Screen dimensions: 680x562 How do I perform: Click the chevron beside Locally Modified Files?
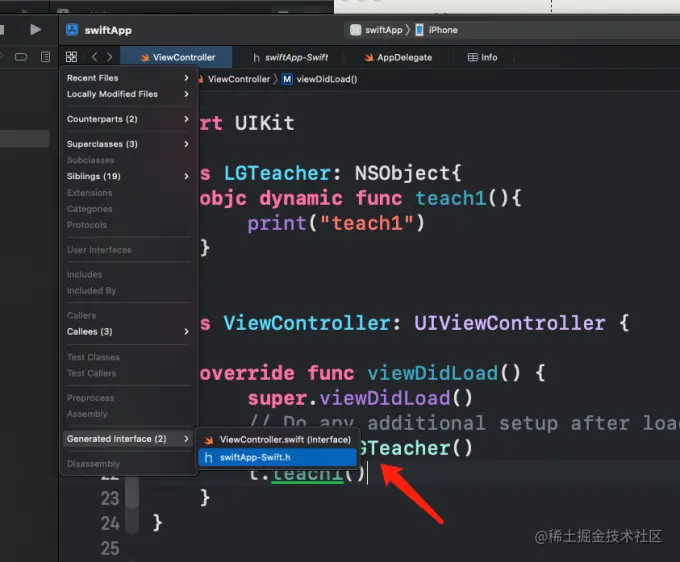[x=186, y=94]
